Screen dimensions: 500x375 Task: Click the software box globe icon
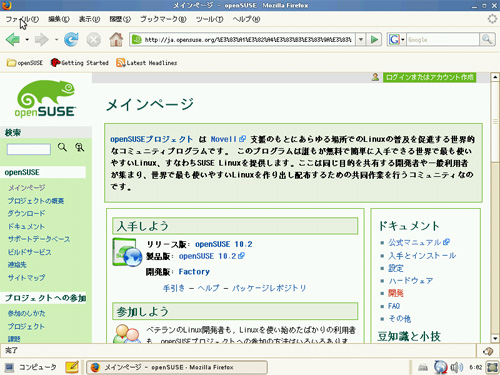(x=127, y=253)
